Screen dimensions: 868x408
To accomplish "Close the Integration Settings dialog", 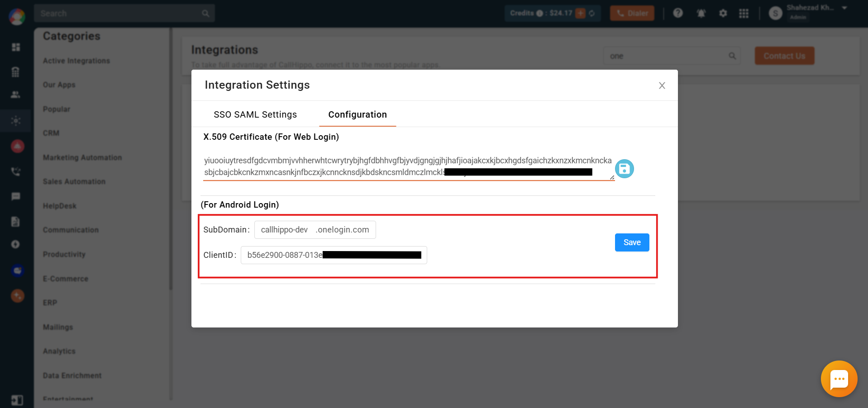I will [x=662, y=85].
